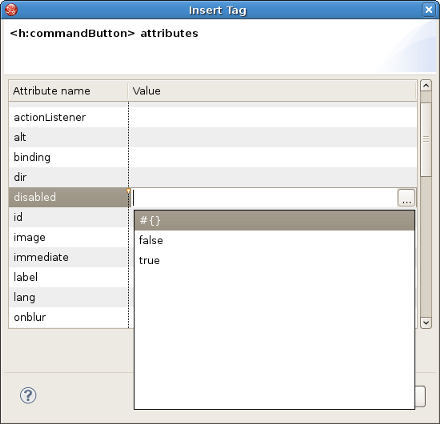The width and height of the screenshot is (440, 424).
Task: Select the lang attribute row
Action: click(68, 297)
